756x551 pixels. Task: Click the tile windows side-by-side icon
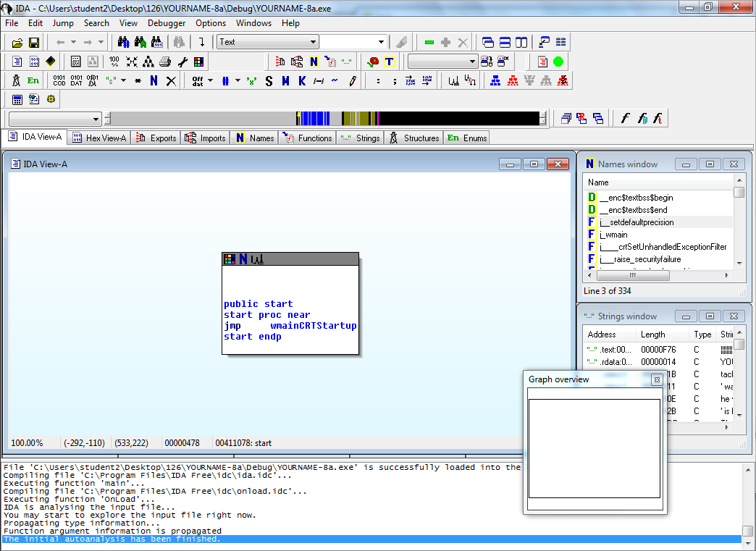click(521, 43)
